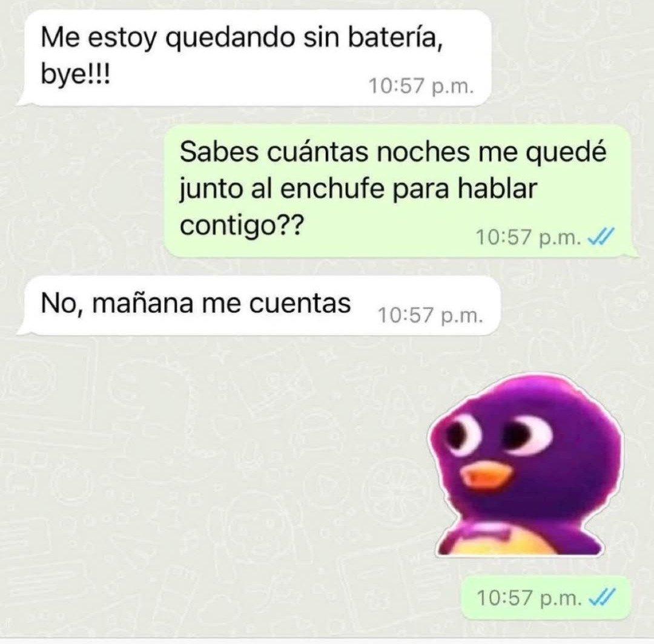654x644 pixels.
Task: Click the timestamp on the green enchufe message
Action: point(528,238)
